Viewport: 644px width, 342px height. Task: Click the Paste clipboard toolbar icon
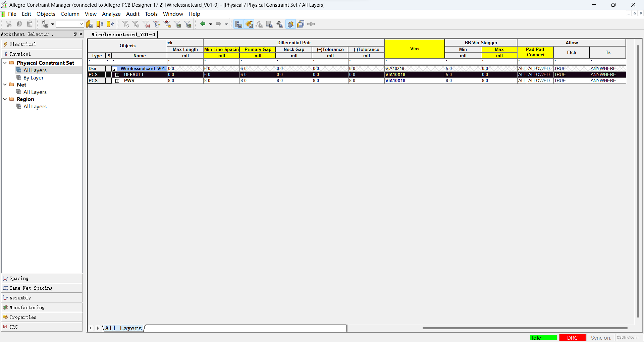pos(30,24)
